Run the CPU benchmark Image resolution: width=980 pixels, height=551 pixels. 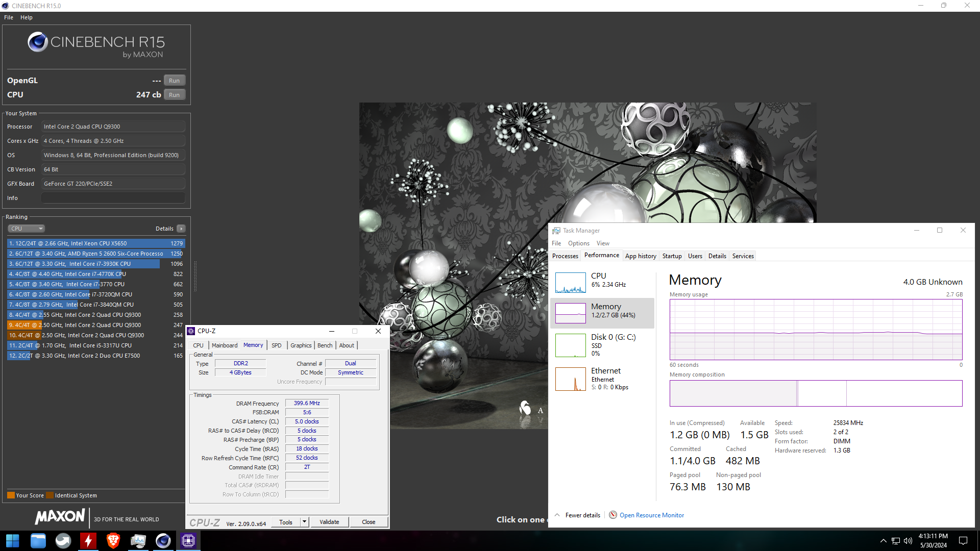175,95
